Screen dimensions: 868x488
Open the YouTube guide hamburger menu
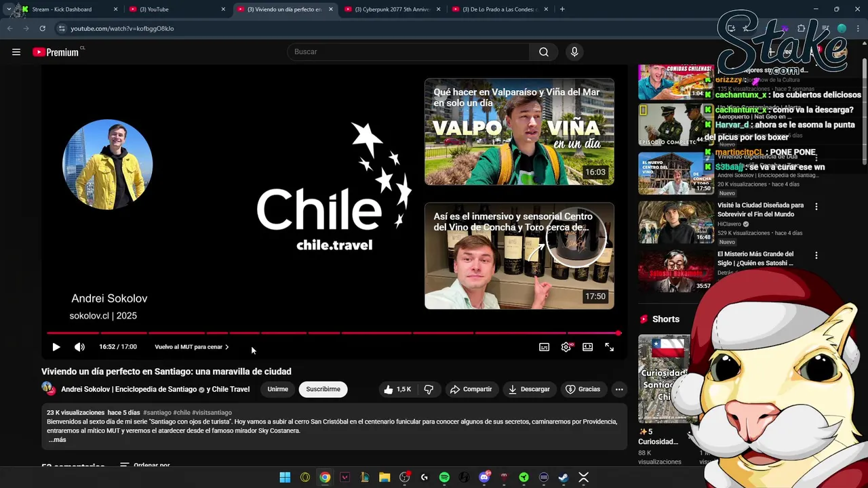pos(16,52)
